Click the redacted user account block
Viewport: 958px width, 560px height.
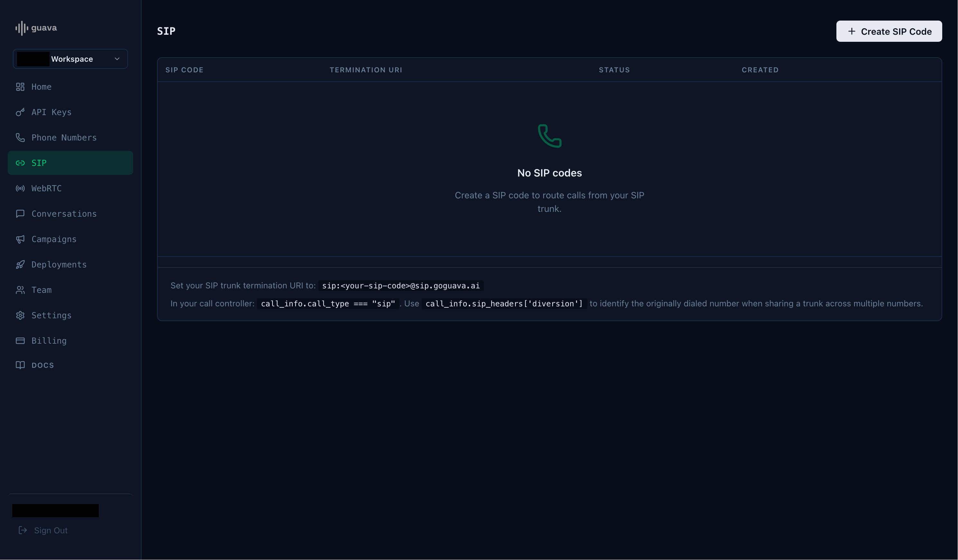click(x=56, y=510)
